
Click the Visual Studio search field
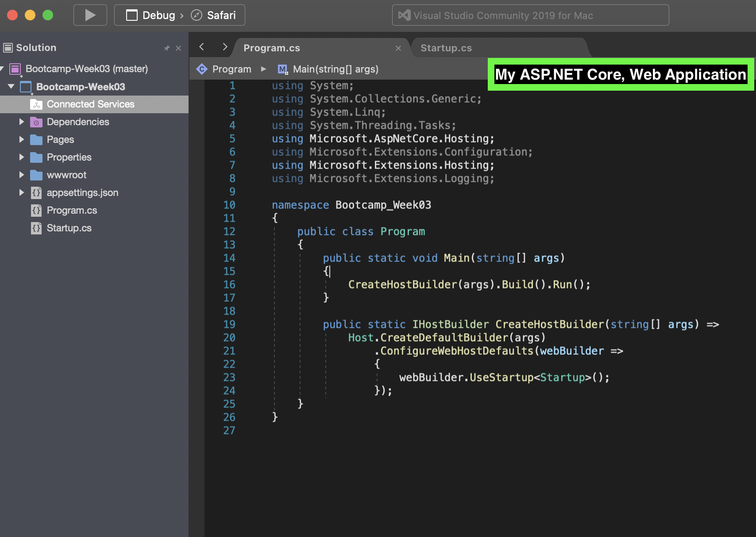[530, 15]
